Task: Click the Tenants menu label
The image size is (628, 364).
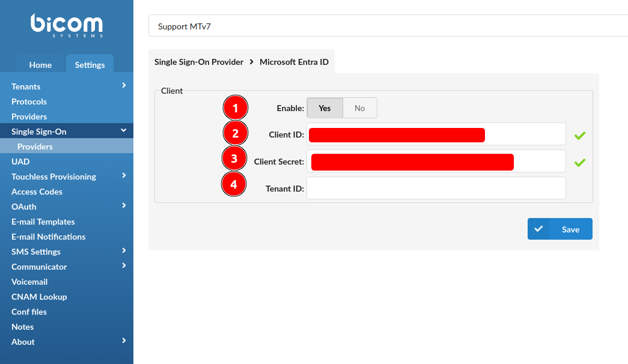Action: click(x=26, y=86)
